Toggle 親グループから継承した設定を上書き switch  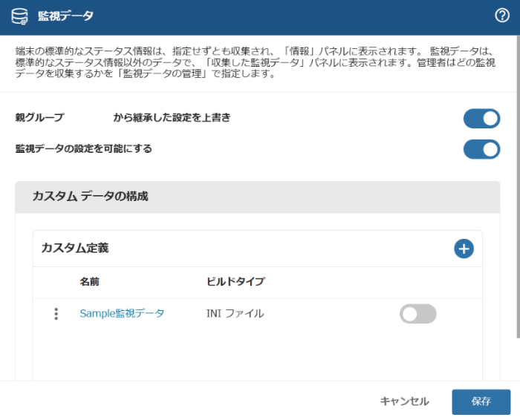point(481,118)
